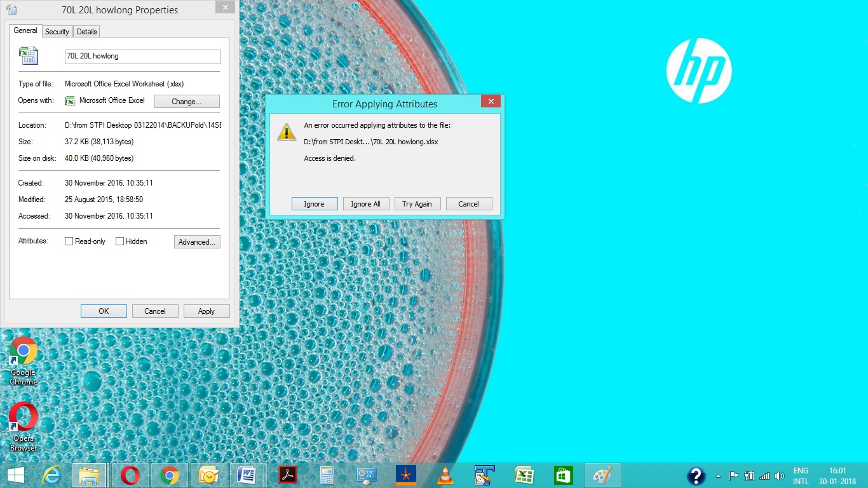Switch to the Paint taskbar icon
This screenshot has height=488, width=868.
click(x=602, y=475)
